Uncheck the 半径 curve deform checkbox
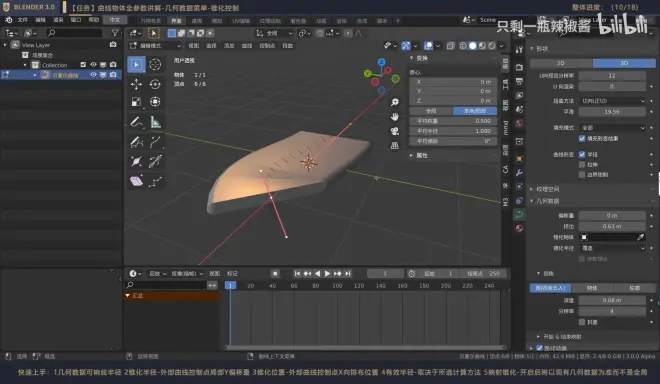660x384 pixels. tap(582, 155)
